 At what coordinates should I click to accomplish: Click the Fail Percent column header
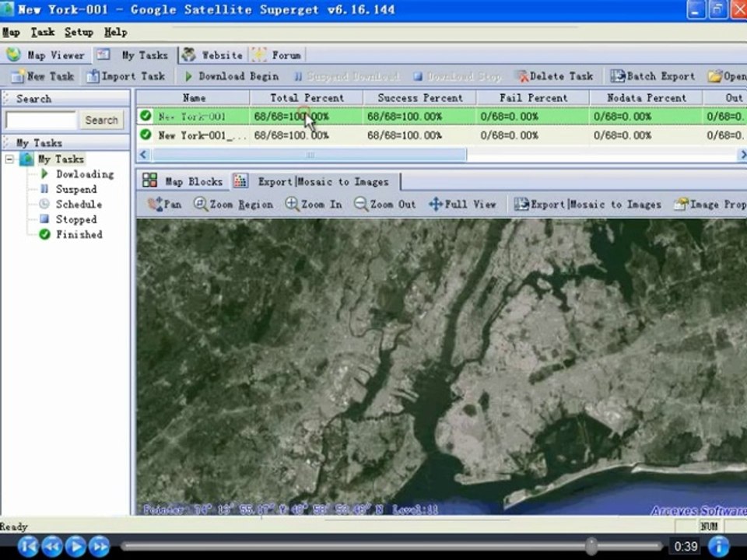coord(533,98)
